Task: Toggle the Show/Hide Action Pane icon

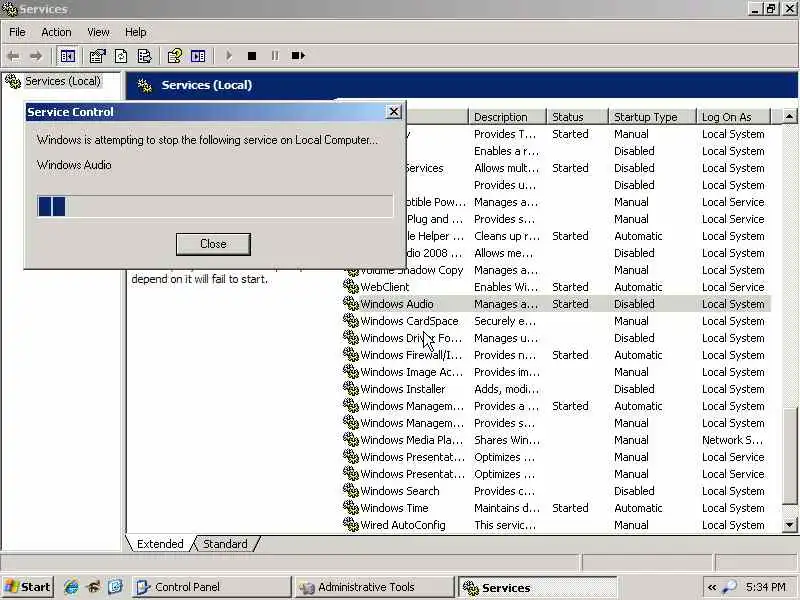Action: [198, 56]
